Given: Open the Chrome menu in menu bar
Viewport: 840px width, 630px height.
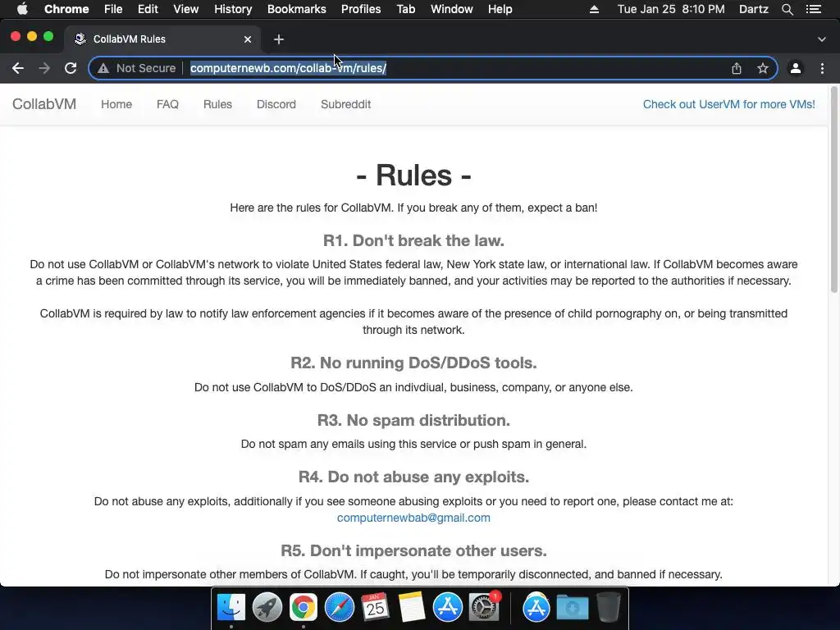Looking at the screenshot, I should click(x=66, y=9).
